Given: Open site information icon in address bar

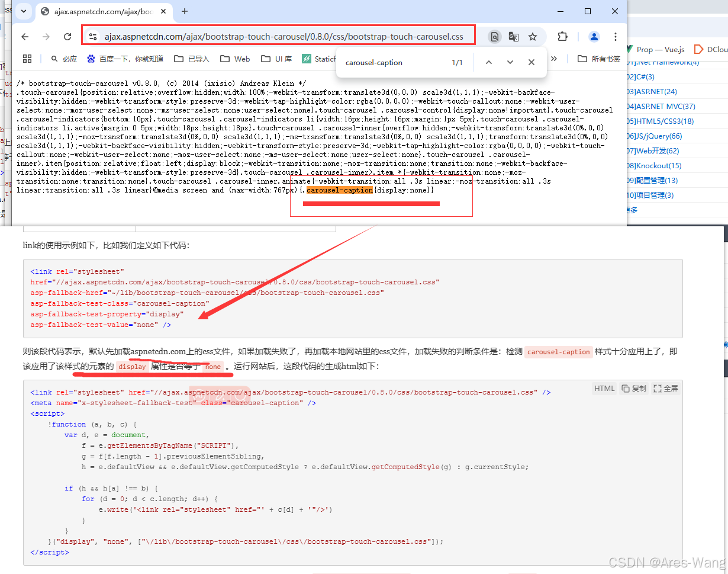Looking at the screenshot, I should 92,37.
